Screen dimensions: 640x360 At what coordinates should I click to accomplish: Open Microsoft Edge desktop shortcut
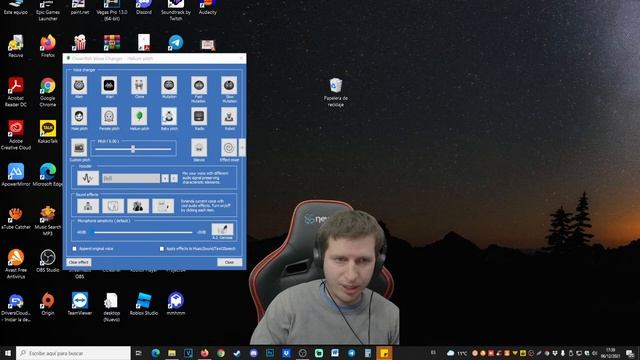tap(48, 175)
